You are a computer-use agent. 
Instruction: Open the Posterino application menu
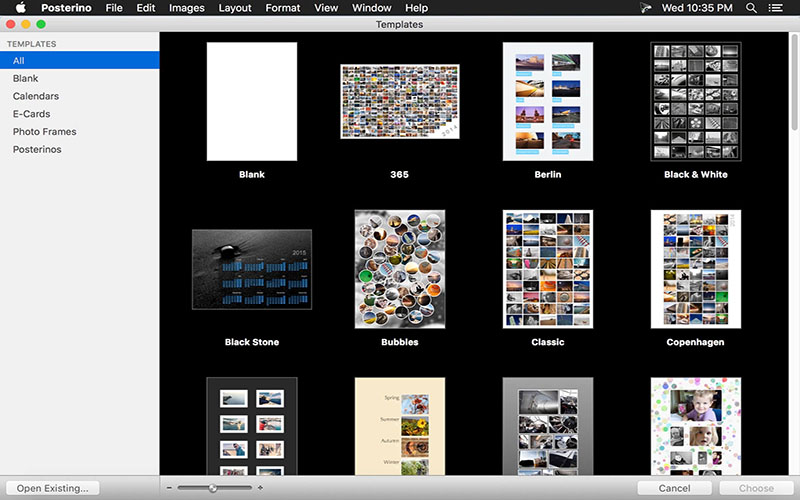(66, 8)
